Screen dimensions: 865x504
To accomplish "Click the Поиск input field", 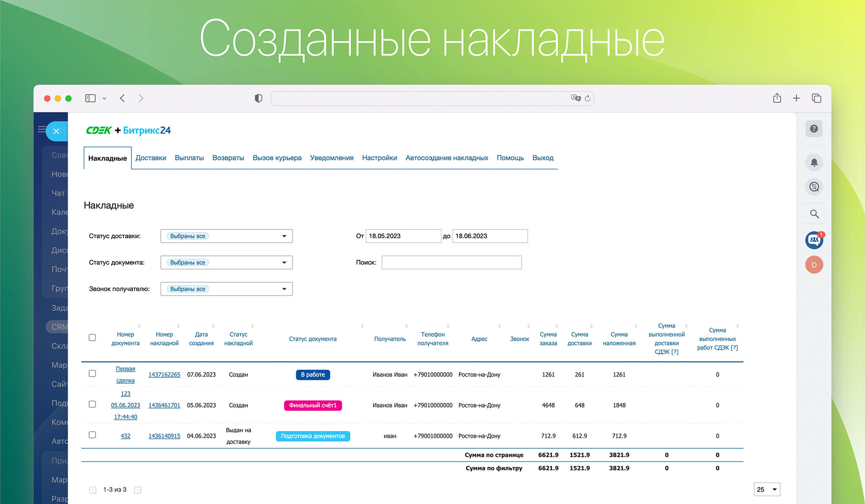I will tap(451, 262).
